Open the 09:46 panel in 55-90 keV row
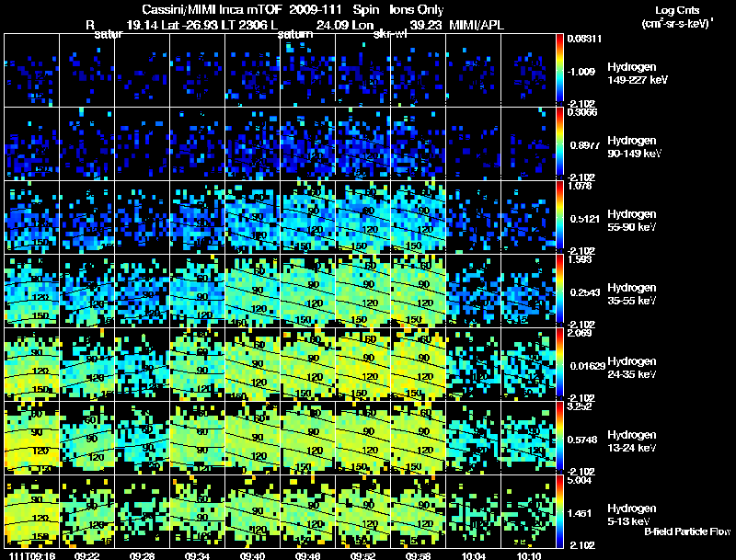The width and height of the screenshot is (736, 560). tap(308, 217)
